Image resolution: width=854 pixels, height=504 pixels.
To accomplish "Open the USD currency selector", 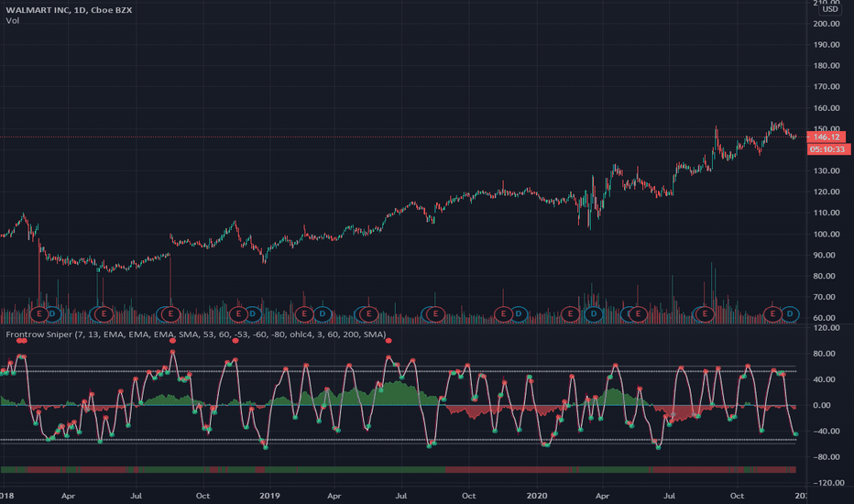I will [x=830, y=9].
